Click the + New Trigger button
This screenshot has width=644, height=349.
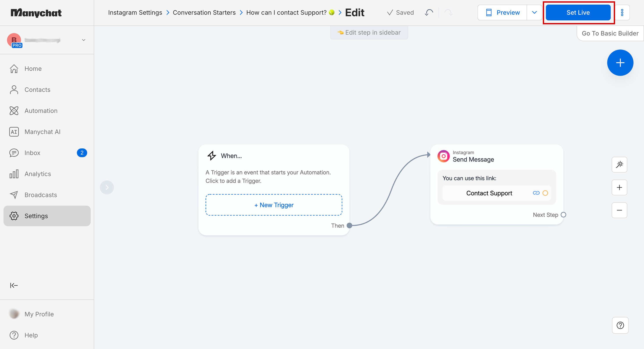[274, 205]
